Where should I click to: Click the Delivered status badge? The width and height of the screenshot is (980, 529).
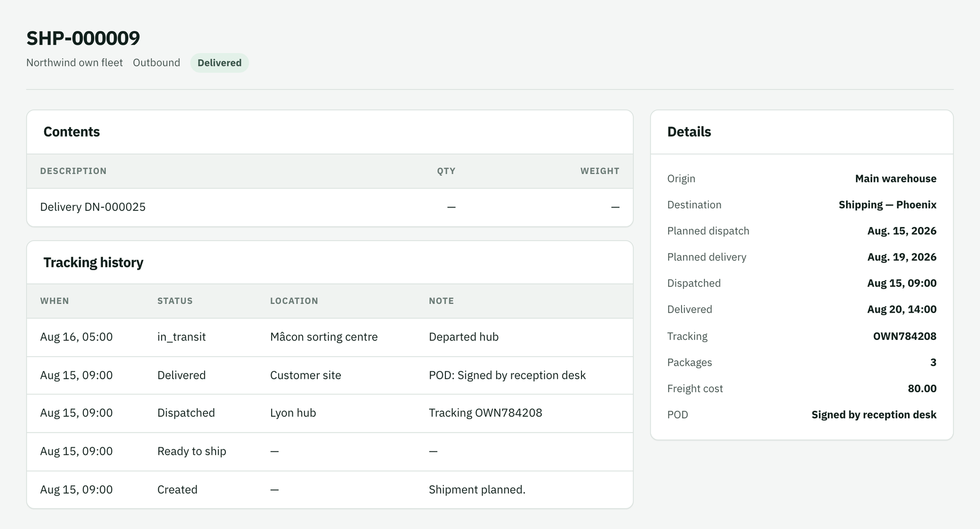coord(219,63)
